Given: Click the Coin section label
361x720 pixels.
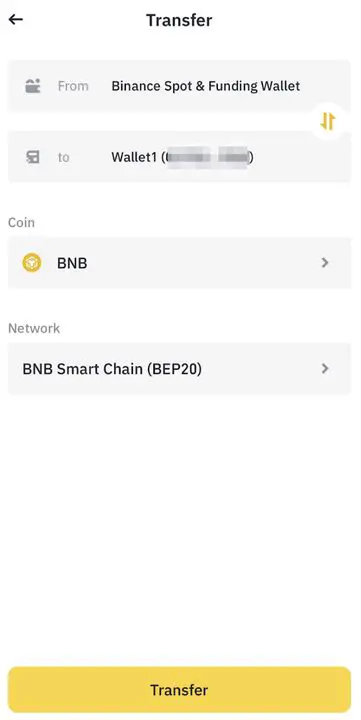Looking at the screenshot, I should click(21, 222).
